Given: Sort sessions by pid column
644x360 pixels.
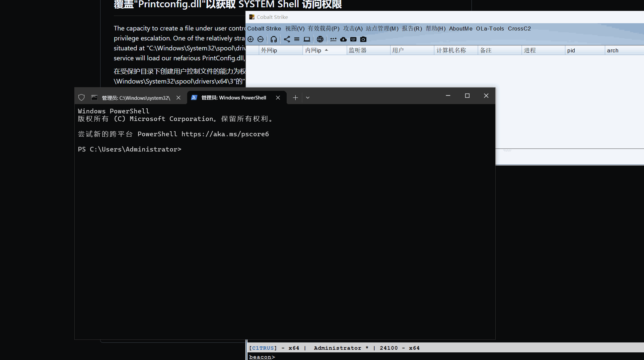Looking at the screenshot, I should click(585, 50).
